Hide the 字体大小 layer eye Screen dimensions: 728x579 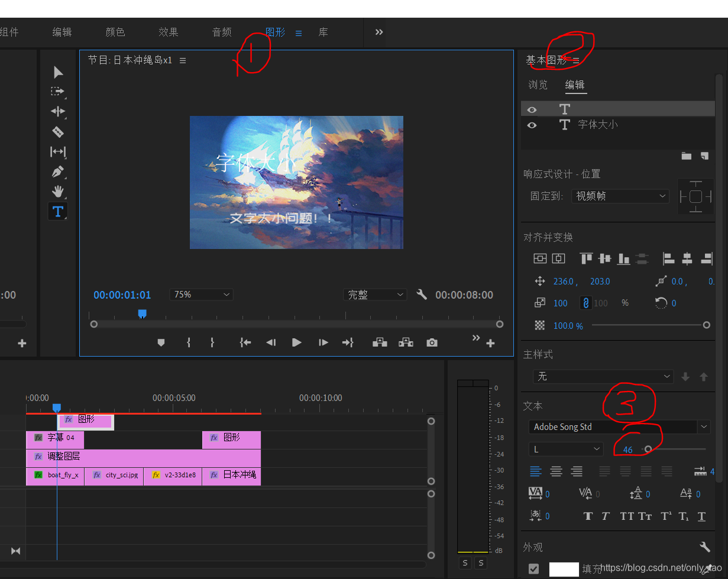pos(532,125)
